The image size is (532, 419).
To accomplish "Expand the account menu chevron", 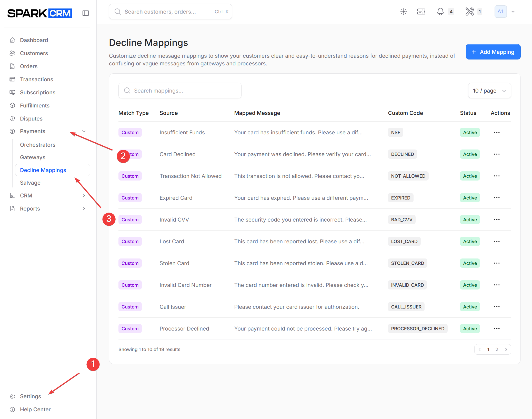I will pos(513,12).
